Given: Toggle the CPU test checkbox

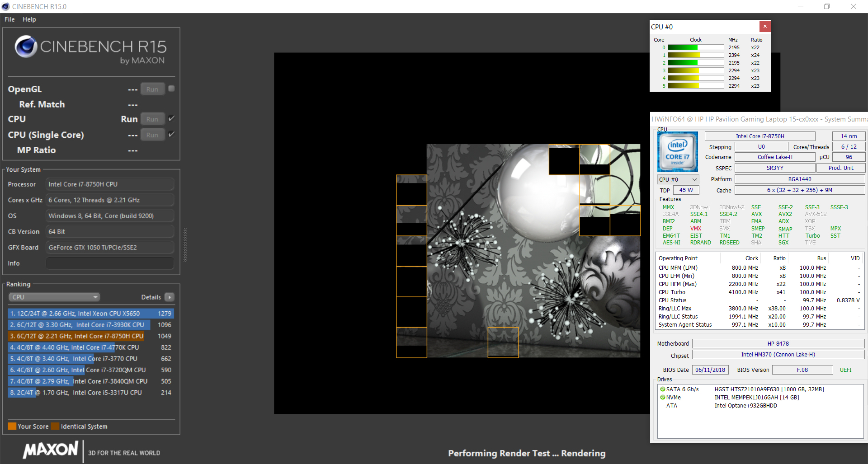Looking at the screenshot, I should pos(171,118).
